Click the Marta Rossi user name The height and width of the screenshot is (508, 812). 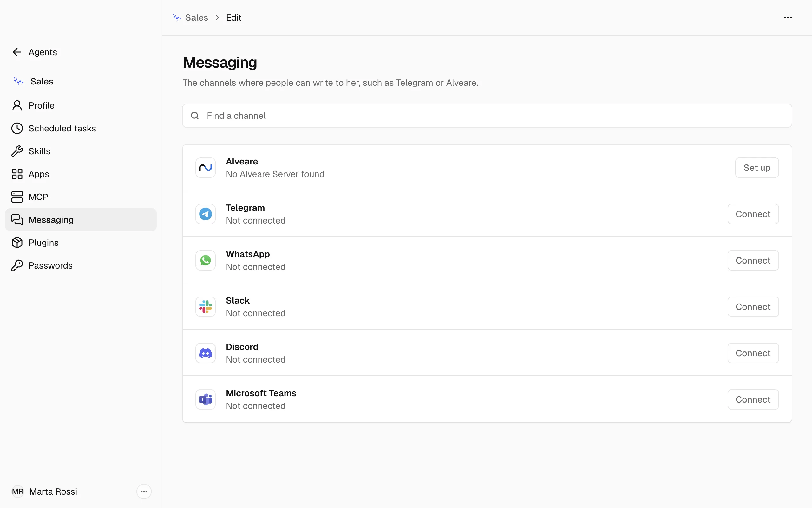(x=53, y=491)
